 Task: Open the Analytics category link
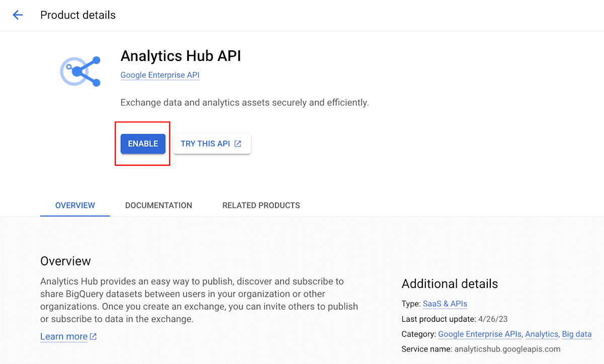coord(542,334)
